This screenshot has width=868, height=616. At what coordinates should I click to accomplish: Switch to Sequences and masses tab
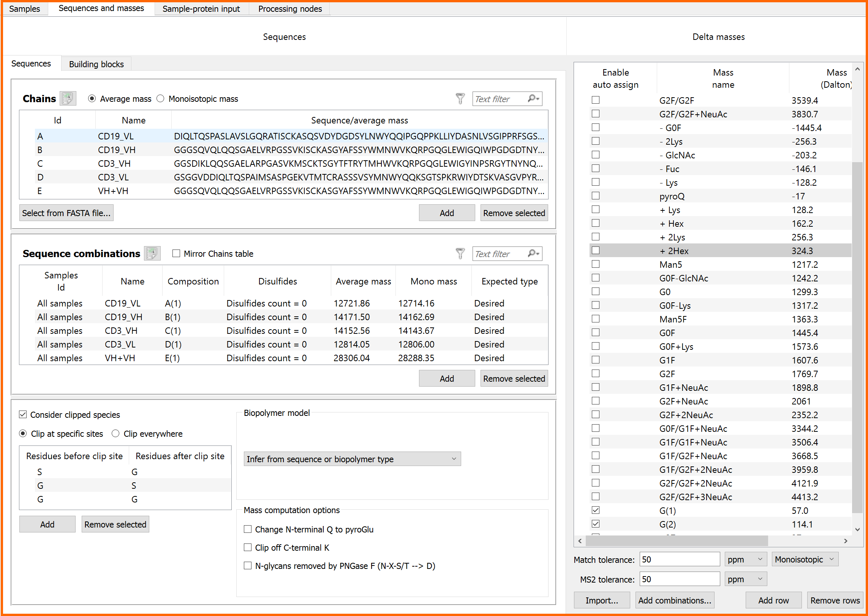(101, 8)
